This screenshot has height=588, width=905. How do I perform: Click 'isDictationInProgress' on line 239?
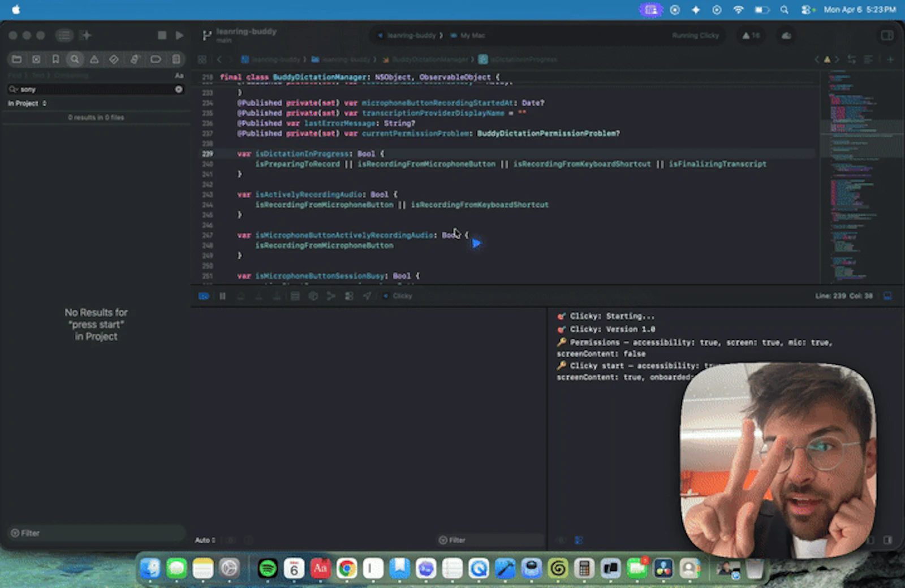click(302, 154)
